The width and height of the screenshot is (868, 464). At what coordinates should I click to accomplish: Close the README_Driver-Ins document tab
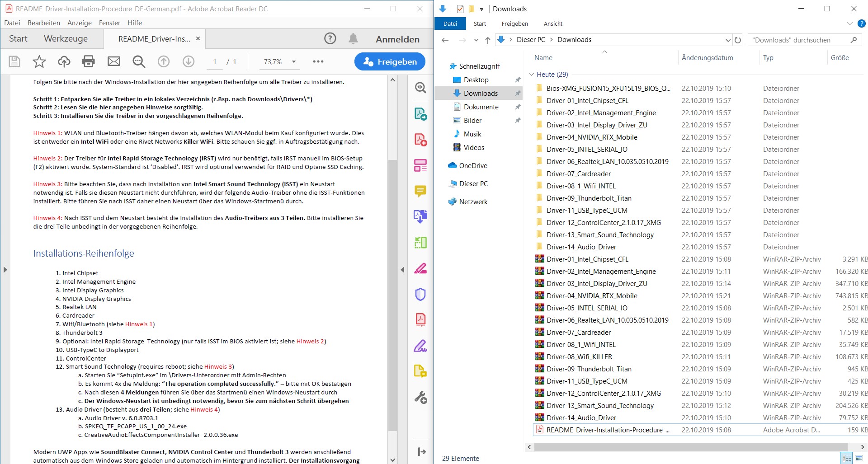198,39
